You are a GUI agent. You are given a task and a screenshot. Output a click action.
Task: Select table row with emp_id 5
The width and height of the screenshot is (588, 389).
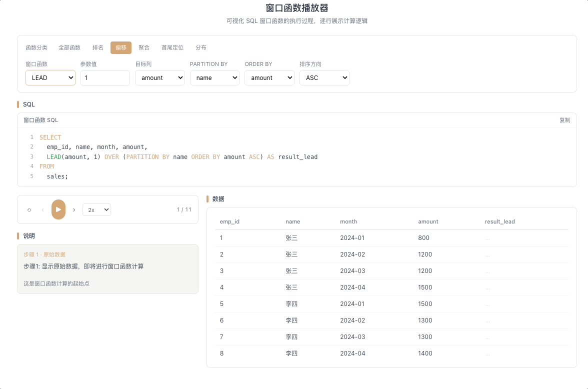point(391,304)
